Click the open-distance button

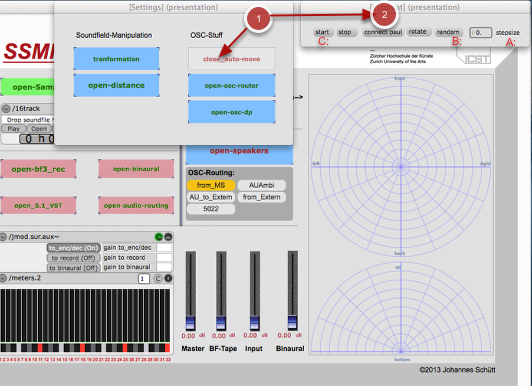[x=116, y=85]
